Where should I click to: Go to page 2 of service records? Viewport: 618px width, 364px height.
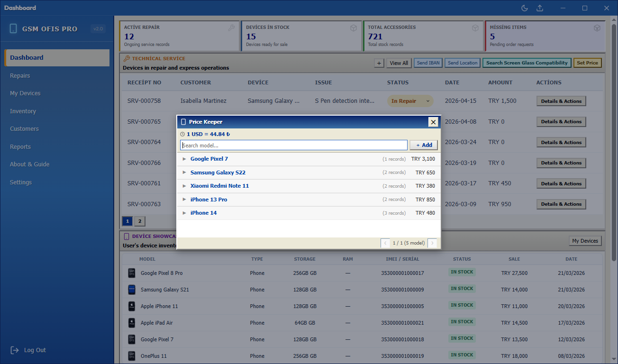pyautogui.click(x=139, y=221)
